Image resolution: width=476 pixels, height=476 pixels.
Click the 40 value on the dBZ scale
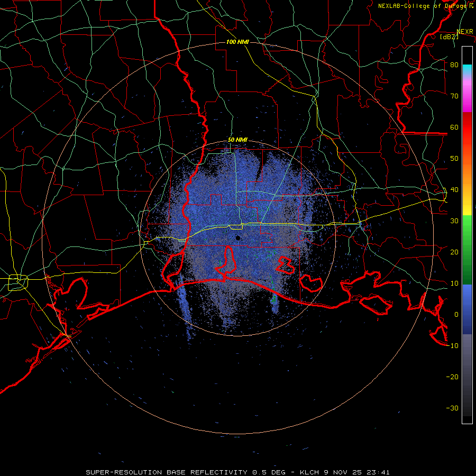454,190
